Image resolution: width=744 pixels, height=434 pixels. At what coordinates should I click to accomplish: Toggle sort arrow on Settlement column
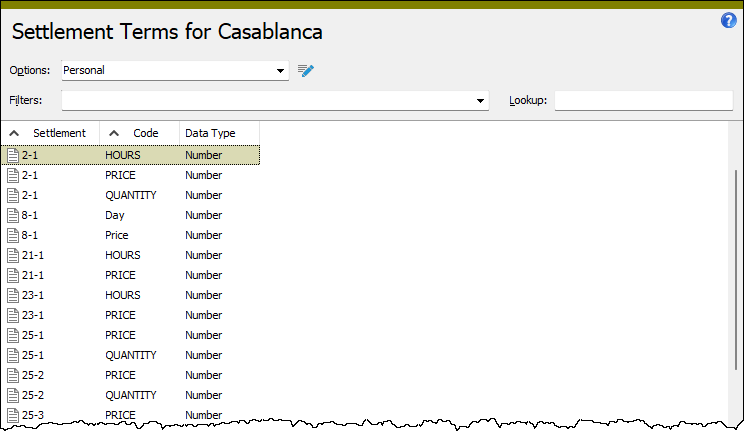pos(14,133)
